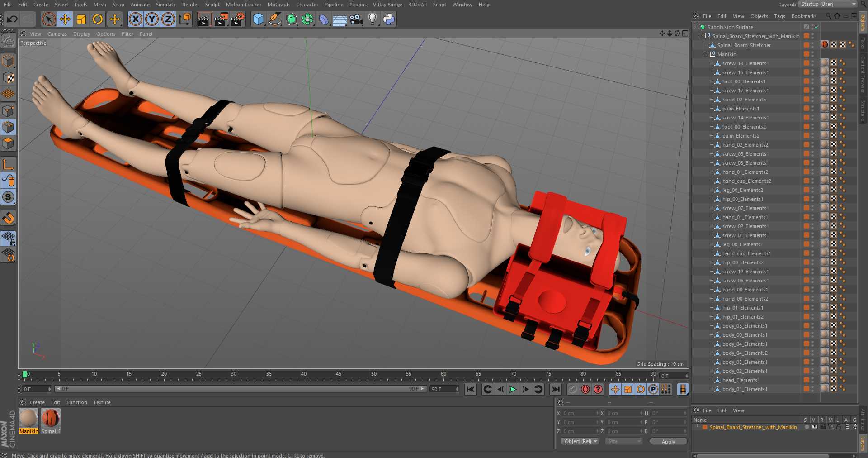Go to end of animation
The width and height of the screenshot is (868, 458).
556,389
